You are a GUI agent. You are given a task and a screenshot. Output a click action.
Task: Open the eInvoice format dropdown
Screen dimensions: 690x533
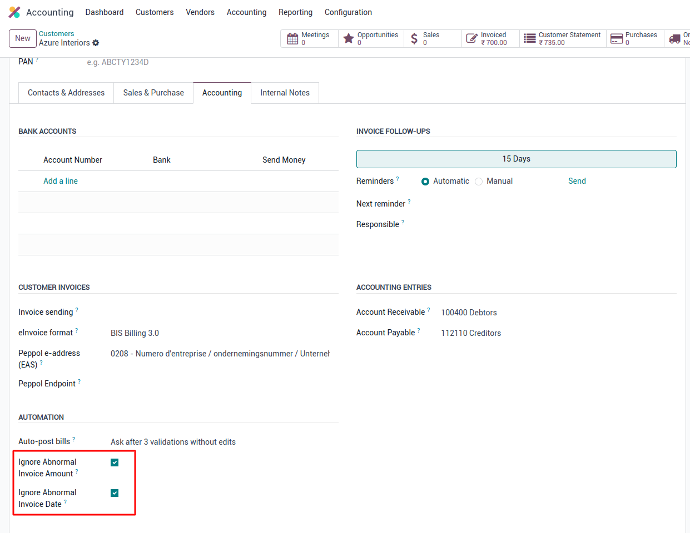coord(220,333)
